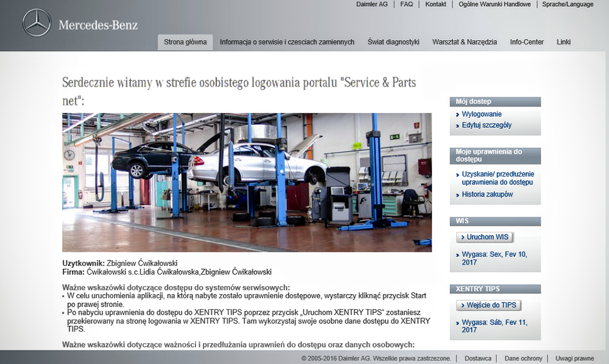Open Ogólne Warunki Handlowe

pos(495,4)
